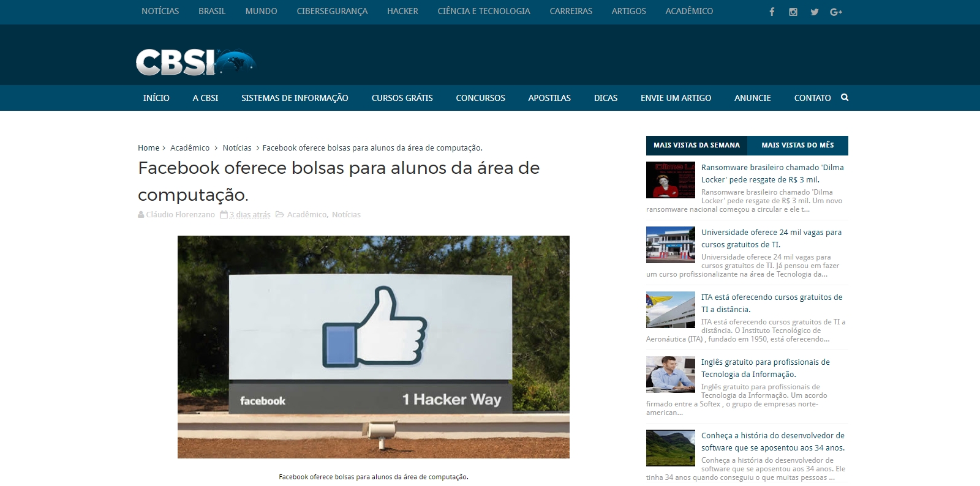Click the green hills landscape thumbnail
Screen dimensions: 980x486
[671, 448]
